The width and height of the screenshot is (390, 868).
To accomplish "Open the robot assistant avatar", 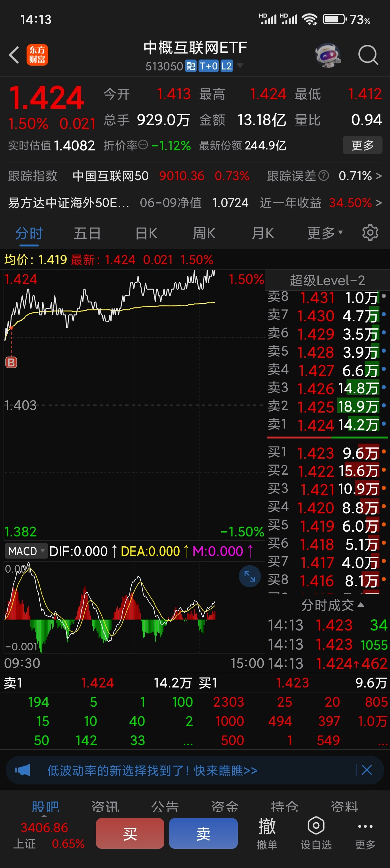I will pos(328,55).
